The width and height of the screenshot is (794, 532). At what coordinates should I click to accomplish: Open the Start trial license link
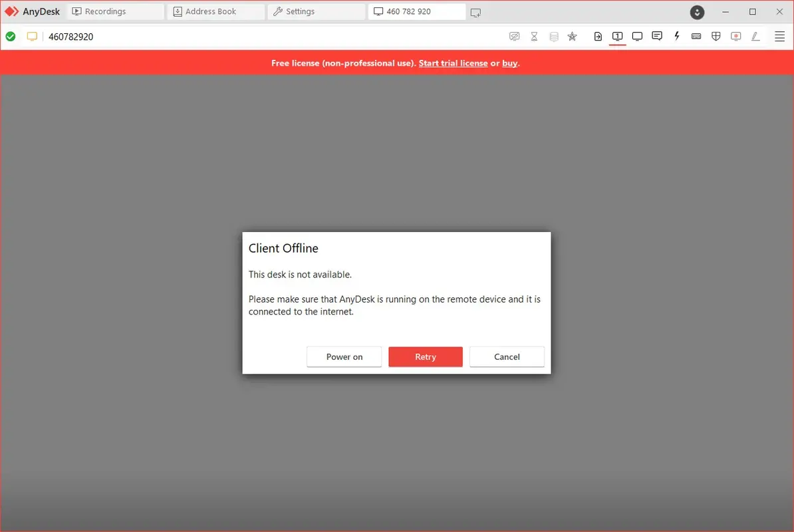coord(453,63)
